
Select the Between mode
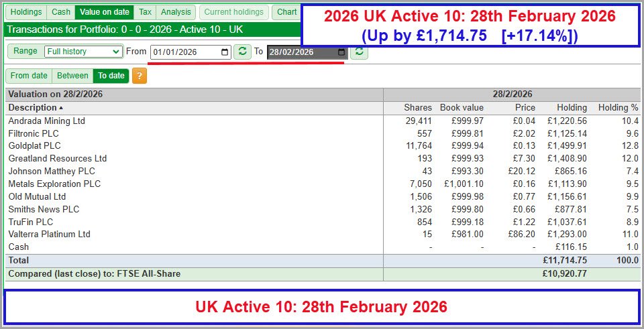coord(72,76)
